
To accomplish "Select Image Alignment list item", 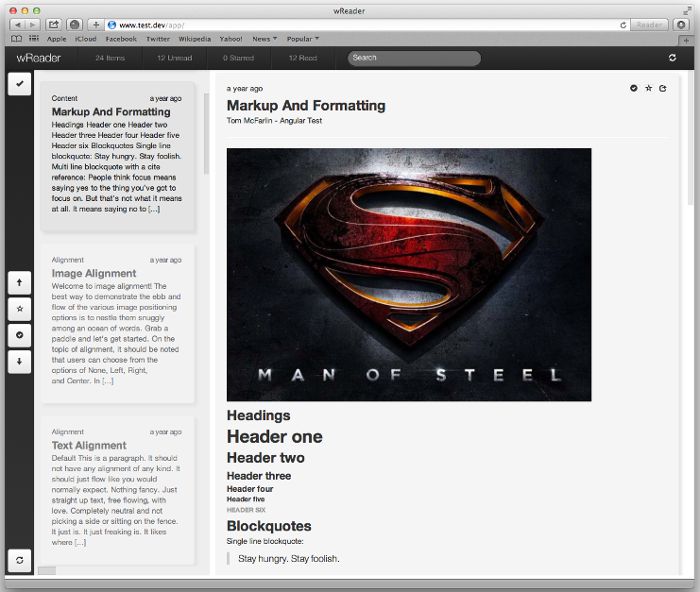I will (x=118, y=323).
